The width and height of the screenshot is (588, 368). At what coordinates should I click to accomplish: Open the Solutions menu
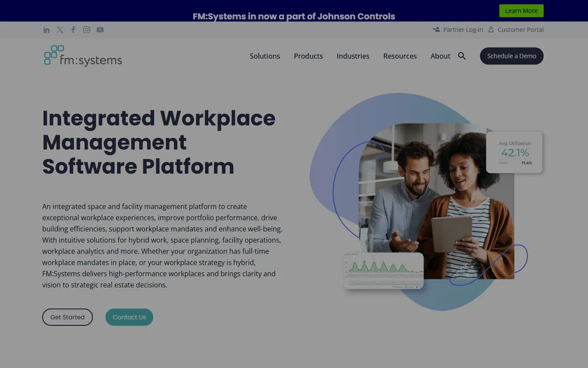265,56
